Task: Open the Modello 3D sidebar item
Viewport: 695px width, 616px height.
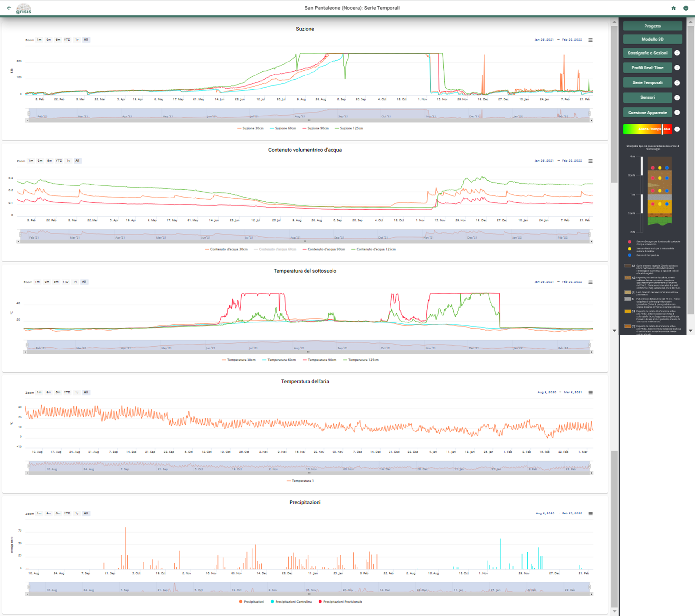Action: (x=652, y=39)
